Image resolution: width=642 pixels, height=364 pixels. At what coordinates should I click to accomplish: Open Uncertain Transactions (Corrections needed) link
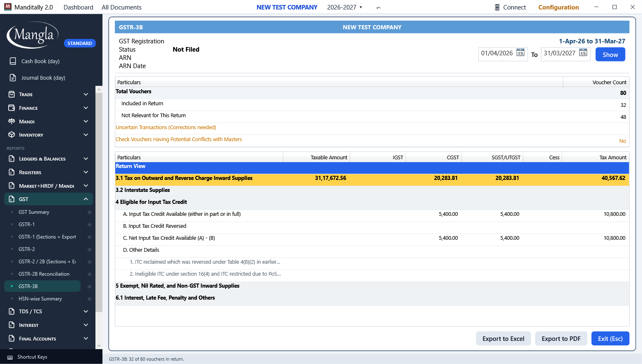point(166,128)
